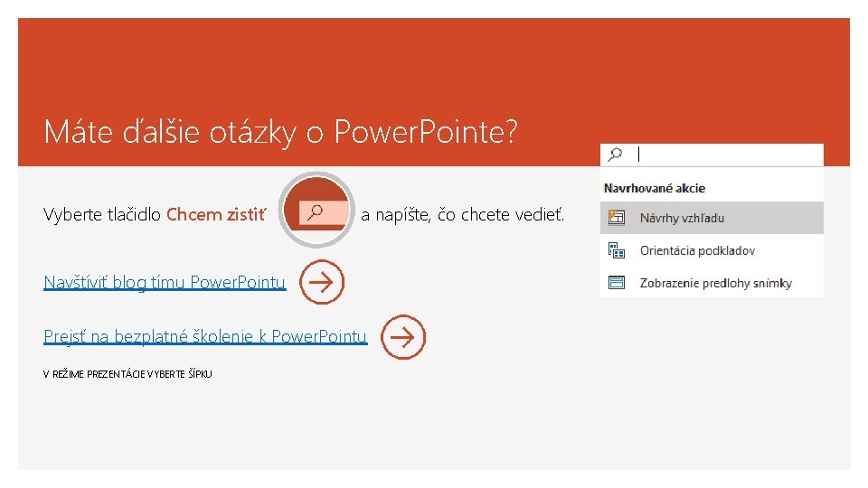
Task: Click the text a napíšte, čo chcete vedieť
Action: pyautogui.click(x=462, y=215)
